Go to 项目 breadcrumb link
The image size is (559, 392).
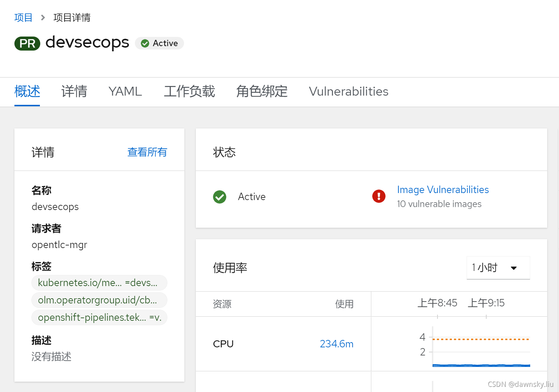23,17
